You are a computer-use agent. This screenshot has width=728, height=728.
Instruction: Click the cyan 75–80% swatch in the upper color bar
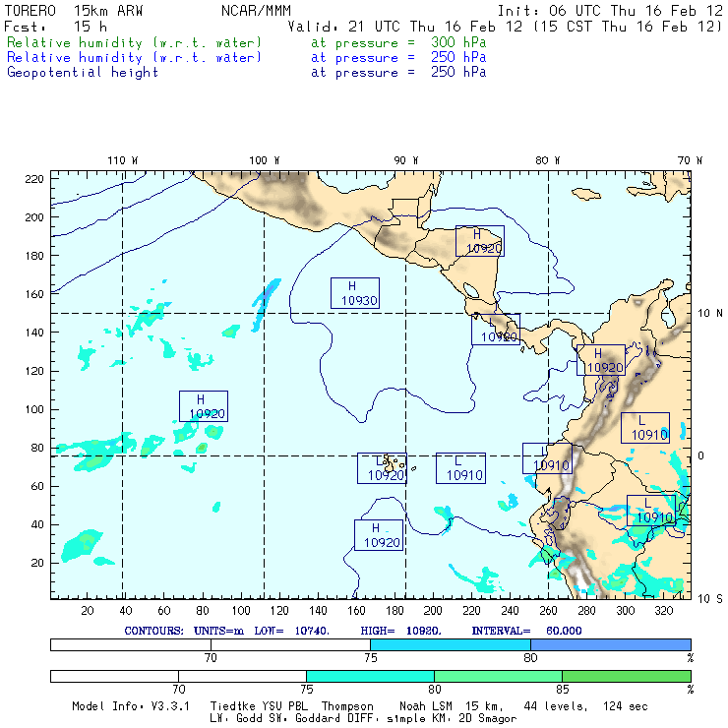pyautogui.click(x=451, y=644)
